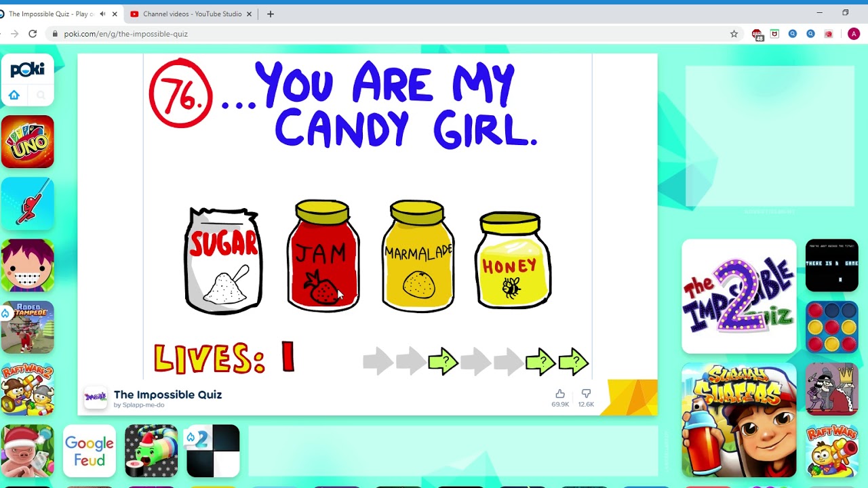The image size is (868, 488).
Task: Open Raft Wars 2 in left sidebar
Action: point(28,389)
